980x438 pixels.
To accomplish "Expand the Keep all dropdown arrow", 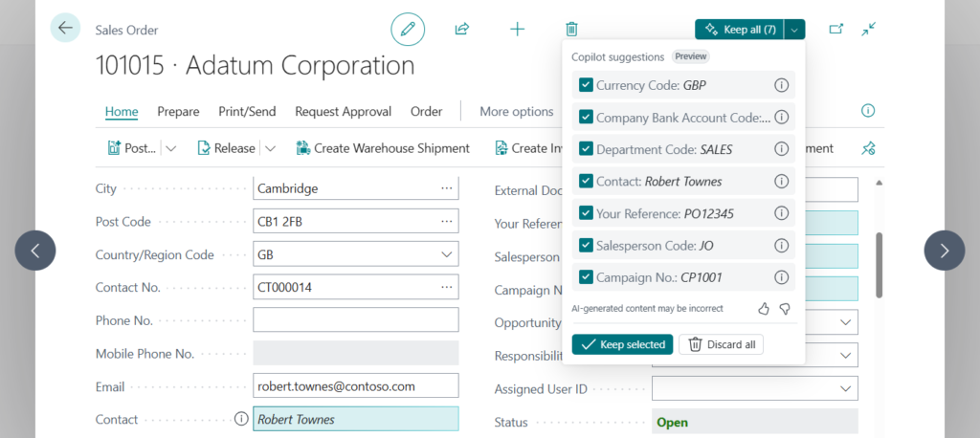I will (794, 30).
